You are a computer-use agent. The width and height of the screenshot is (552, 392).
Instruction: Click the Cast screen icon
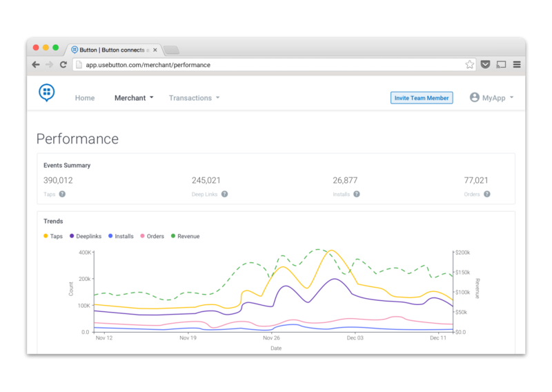[x=501, y=65]
